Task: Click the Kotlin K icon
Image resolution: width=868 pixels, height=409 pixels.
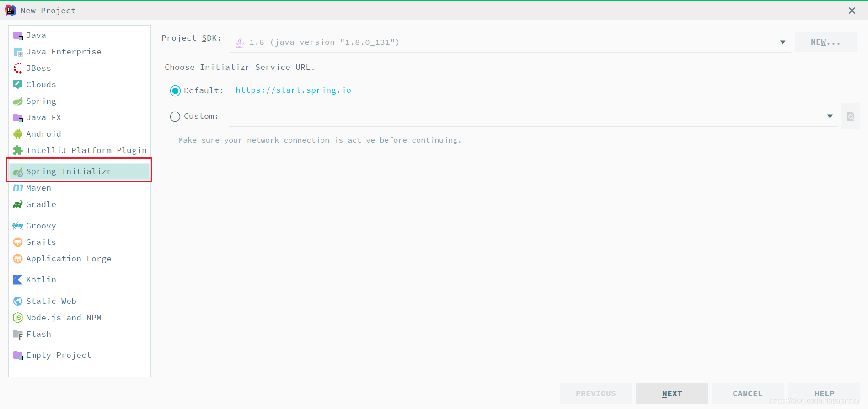Action: pyautogui.click(x=18, y=280)
